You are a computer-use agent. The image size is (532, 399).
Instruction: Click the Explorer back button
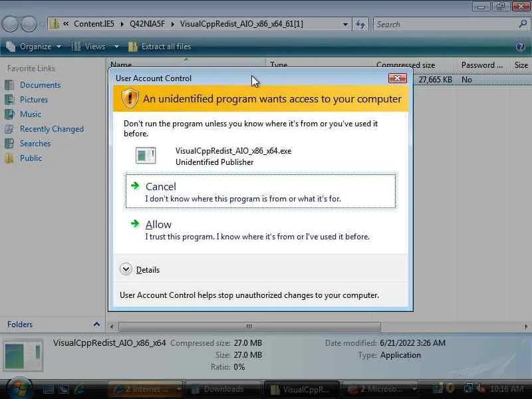click(10, 24)
